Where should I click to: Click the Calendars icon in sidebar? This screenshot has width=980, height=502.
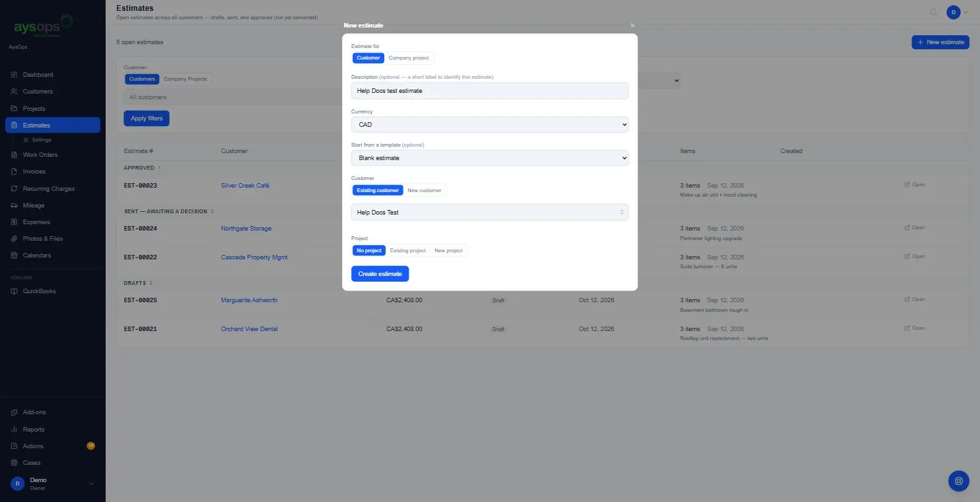click(14, 255)
